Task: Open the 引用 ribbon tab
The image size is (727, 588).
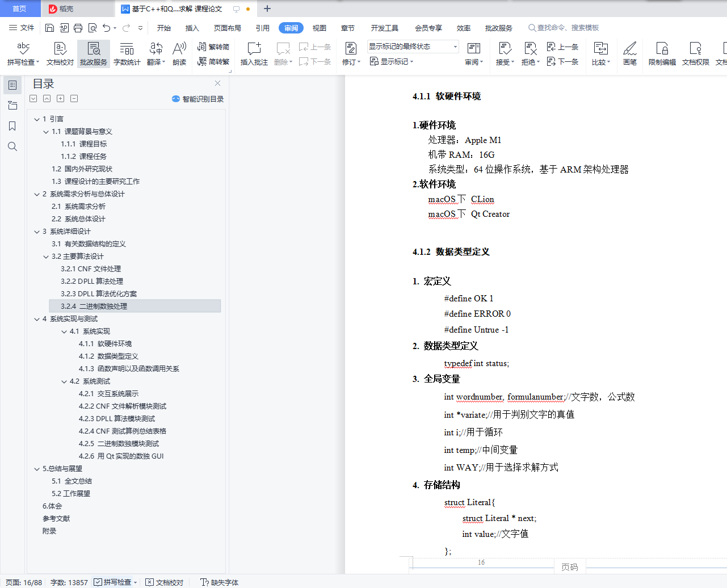Action: click(x=263, y=28)
